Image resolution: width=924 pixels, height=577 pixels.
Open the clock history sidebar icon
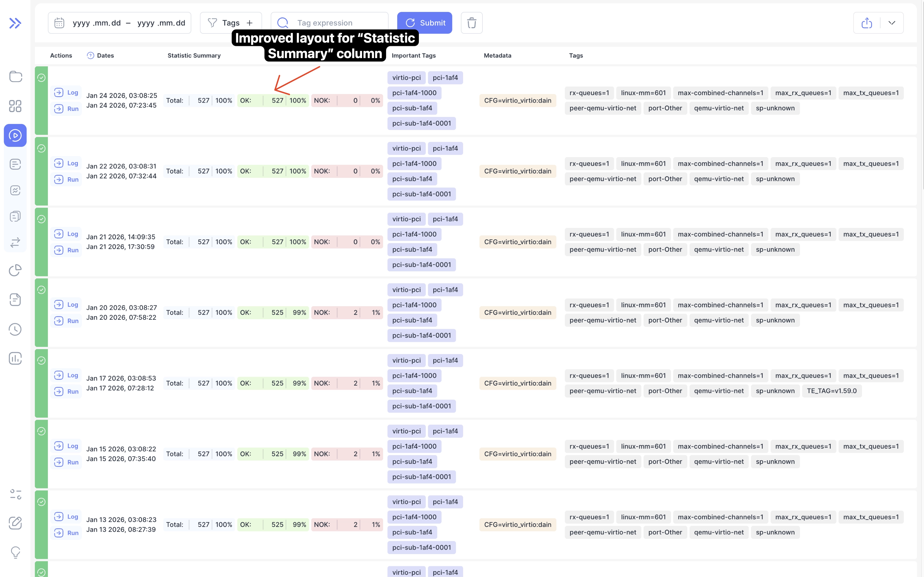click(x=15, y=329)
